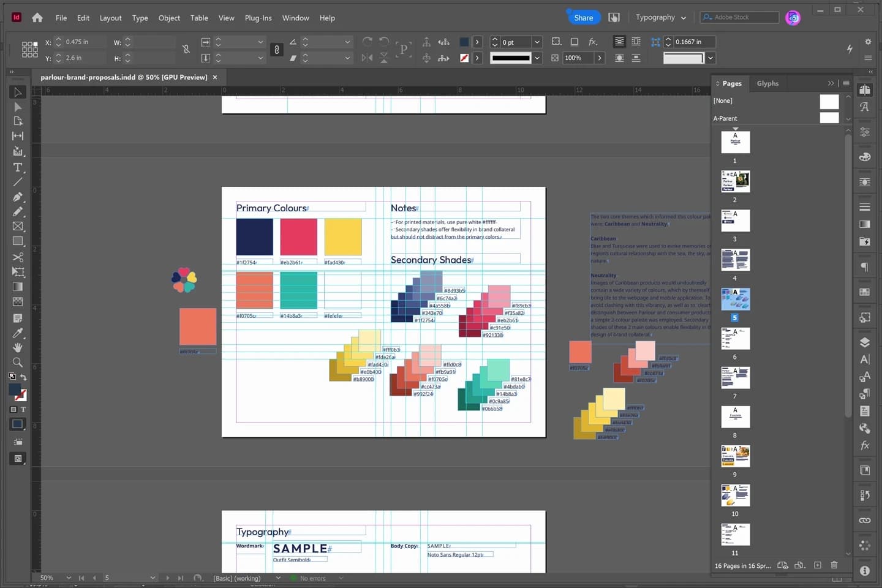Select page 7 thumbnail in Pages panel
This screenshot has height=588, width=882.
tap(735, 377)
